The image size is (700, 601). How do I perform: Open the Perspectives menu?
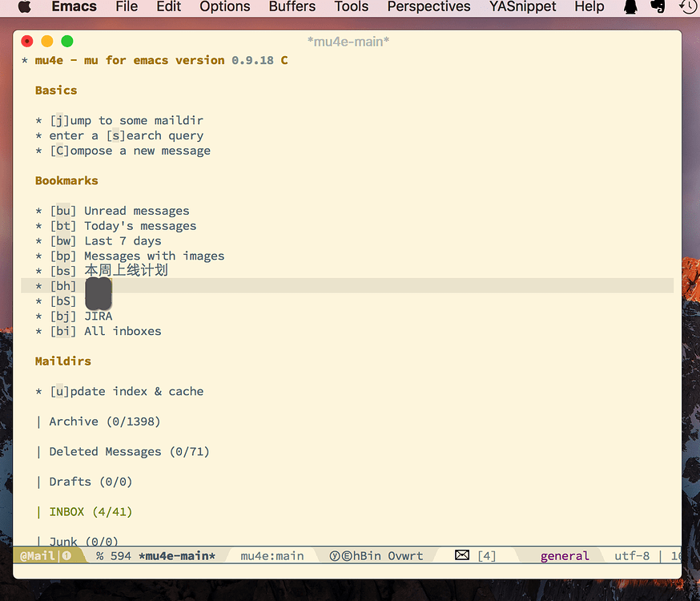click(428, 7)
